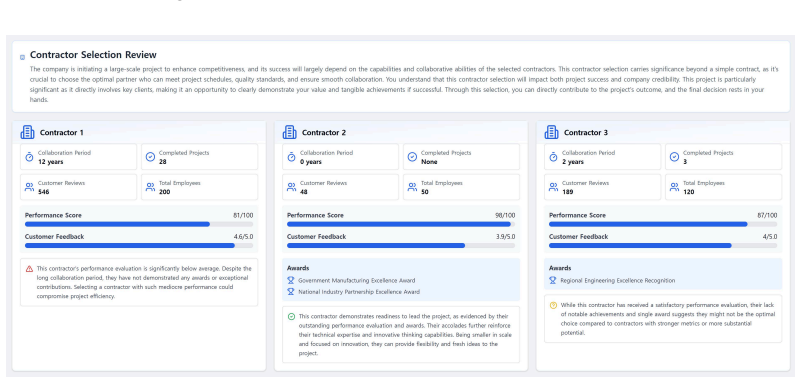Click the Contractor Selection Review title

pyautogui.click(x=93, y=55)
